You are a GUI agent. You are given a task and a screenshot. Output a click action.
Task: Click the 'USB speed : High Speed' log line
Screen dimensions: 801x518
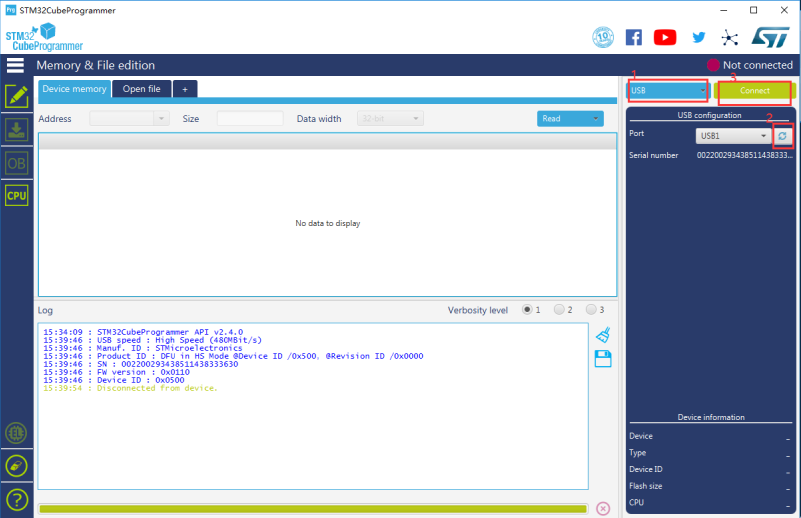click(x=152, y=340)
